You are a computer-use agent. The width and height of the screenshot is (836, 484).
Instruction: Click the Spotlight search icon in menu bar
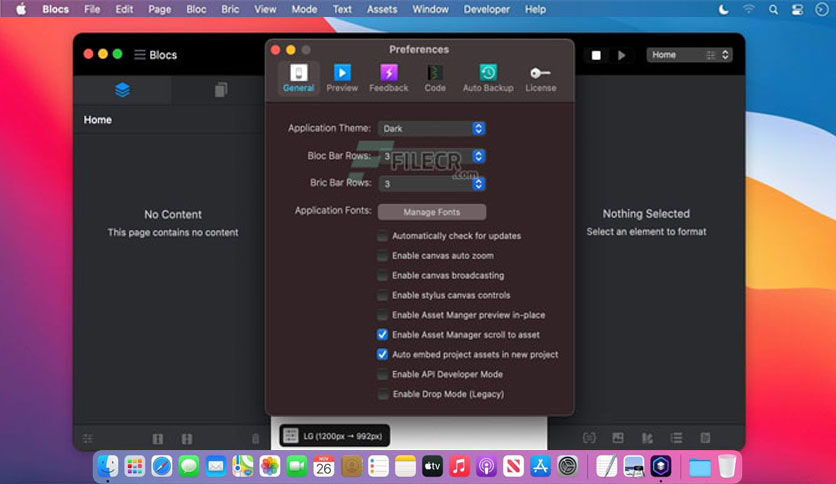(x=773, y=9)
